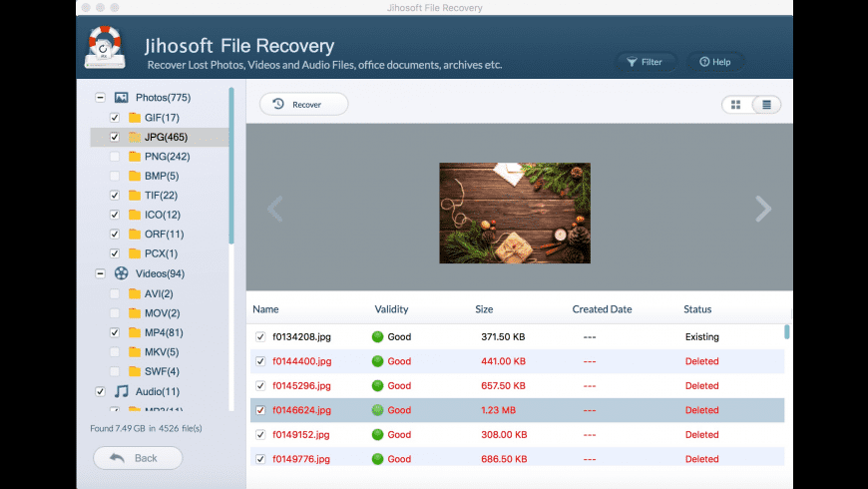Check the MKV(5) folder checkbox
Image resolution: width=868 pixels, height=489 pixels.
point(115,351)
